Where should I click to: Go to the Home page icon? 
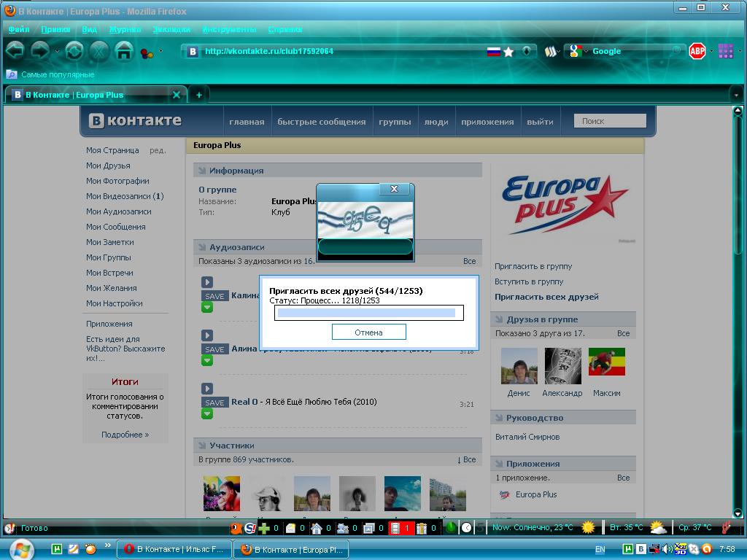124,50
